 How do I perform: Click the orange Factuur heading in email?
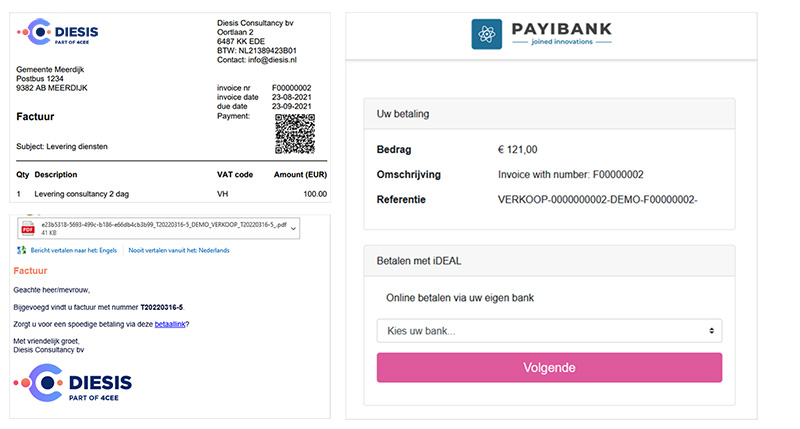(30, 271)
